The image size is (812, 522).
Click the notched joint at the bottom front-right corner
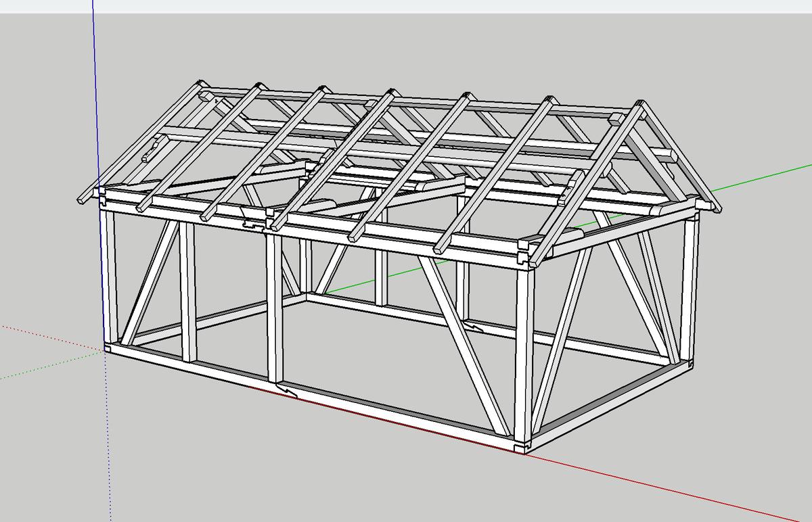[520, 447]
